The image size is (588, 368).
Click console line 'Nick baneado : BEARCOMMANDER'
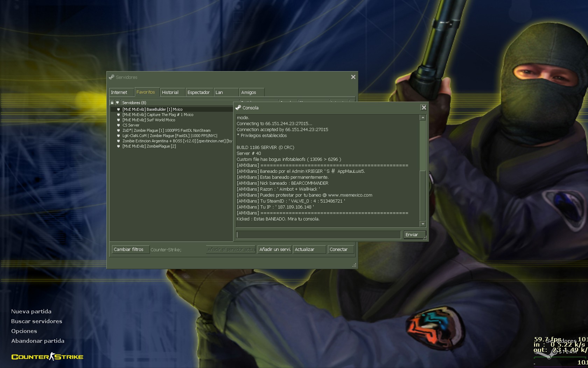pyautogui.click(x=282, y=183)
